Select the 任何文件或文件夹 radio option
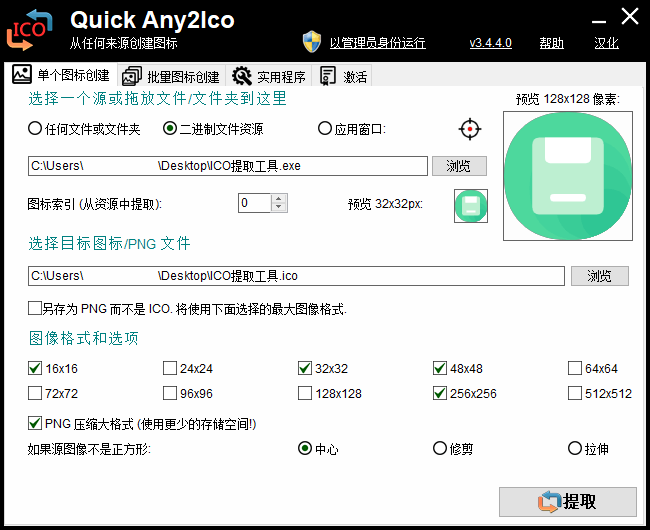This screenshot has height=530, width=650. pyautogui.click(x=35, y=129)
